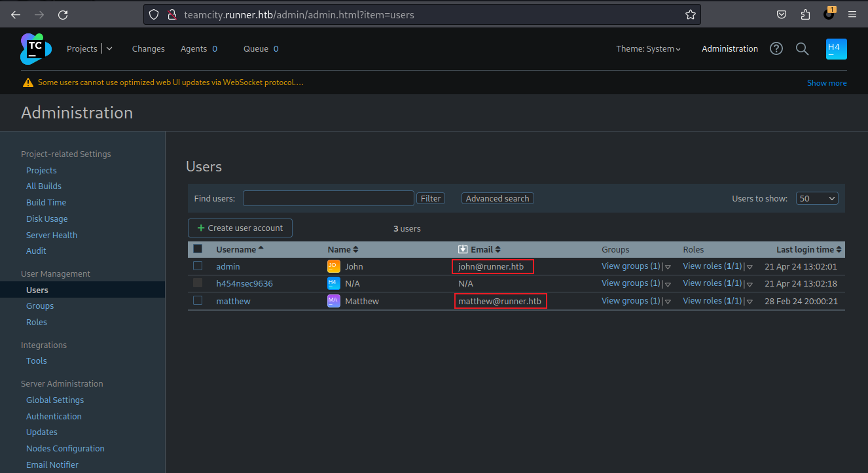Open Users to show dropdown
Viewport: 868px width, 473px height.
tap(817, 198)
